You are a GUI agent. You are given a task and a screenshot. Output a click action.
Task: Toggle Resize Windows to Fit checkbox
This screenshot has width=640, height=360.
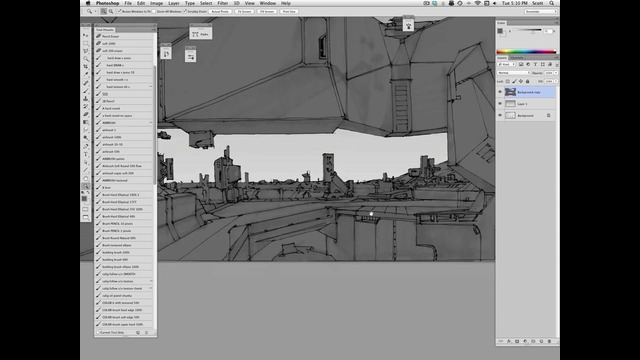click(x=119, y=11)
